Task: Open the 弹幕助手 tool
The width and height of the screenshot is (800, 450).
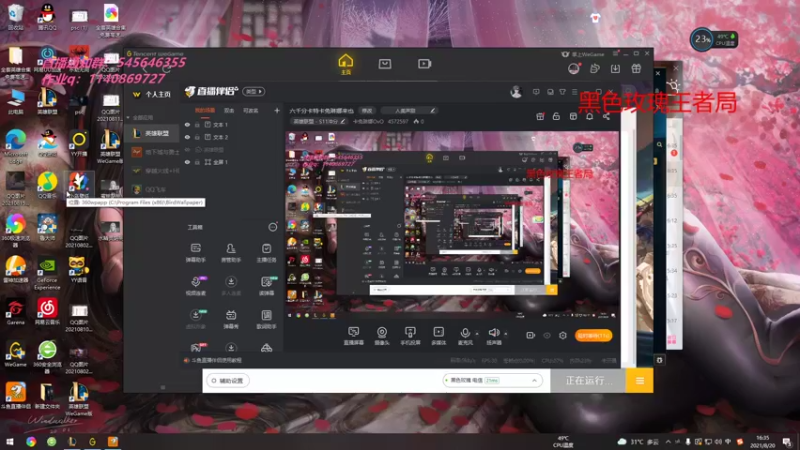Action: (195, 253)
